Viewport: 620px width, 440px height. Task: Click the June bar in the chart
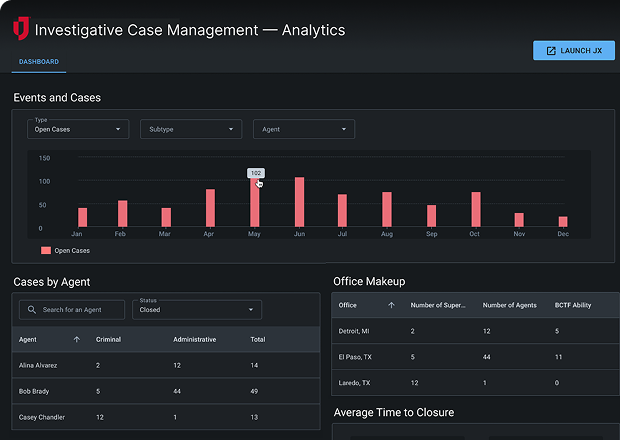(x=299, y=203)
